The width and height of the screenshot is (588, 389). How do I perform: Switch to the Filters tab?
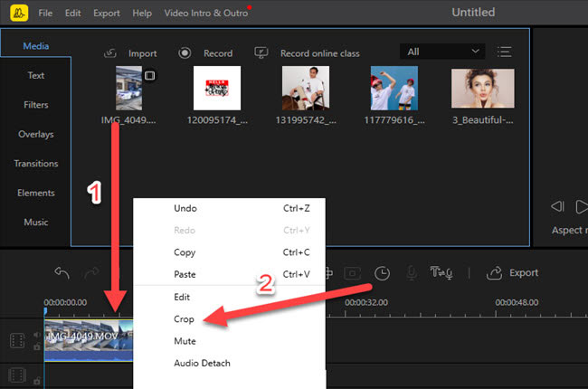click(36, 105)
